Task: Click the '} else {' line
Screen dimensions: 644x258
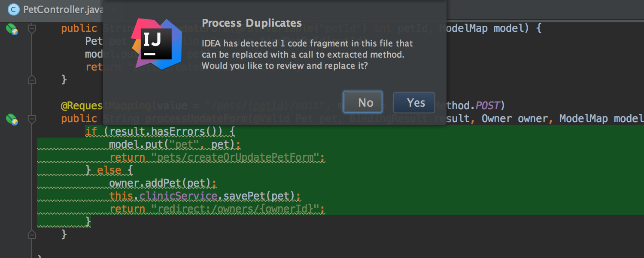Action: point(109,170)
